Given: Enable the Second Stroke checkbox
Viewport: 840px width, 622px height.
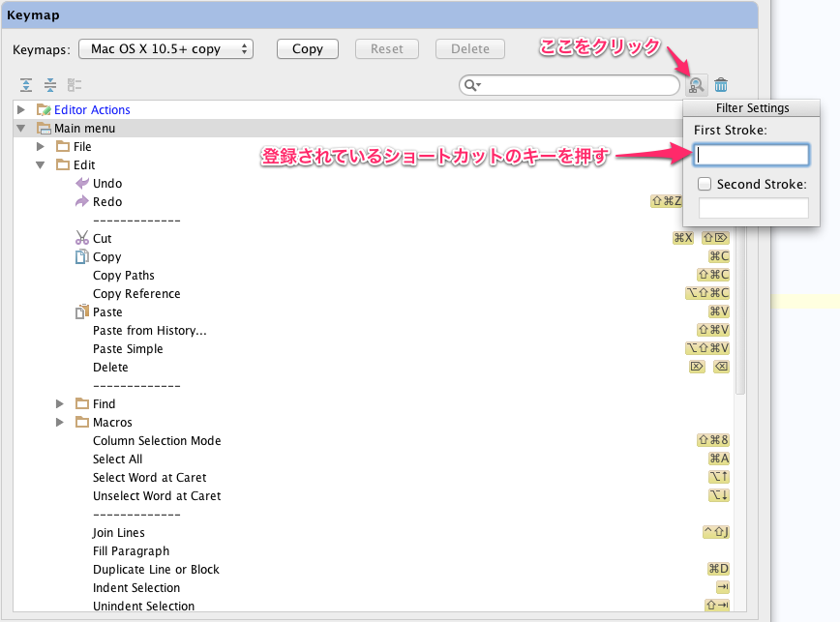Looking at the screenshot, I should [x=705, y=184].
